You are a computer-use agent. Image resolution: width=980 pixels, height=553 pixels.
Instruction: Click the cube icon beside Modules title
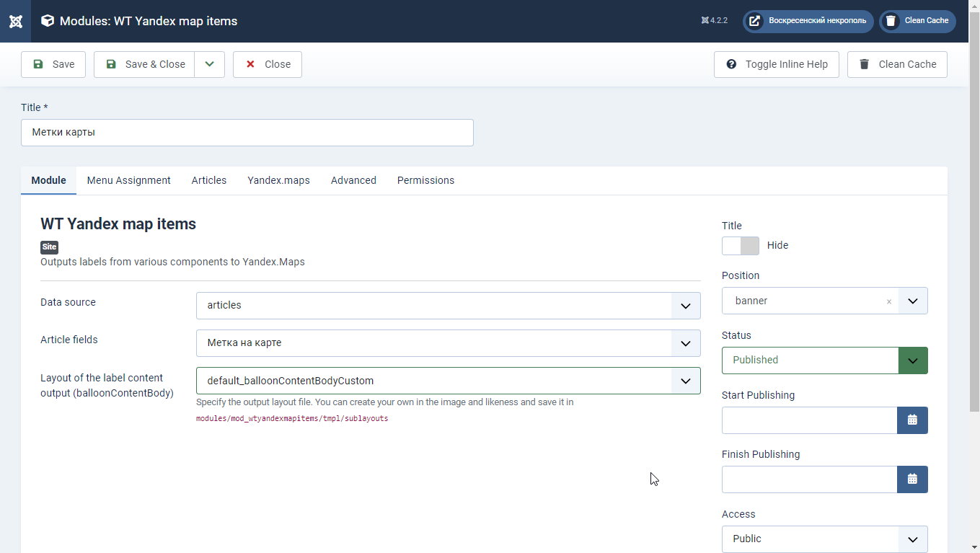click(47, 21)
